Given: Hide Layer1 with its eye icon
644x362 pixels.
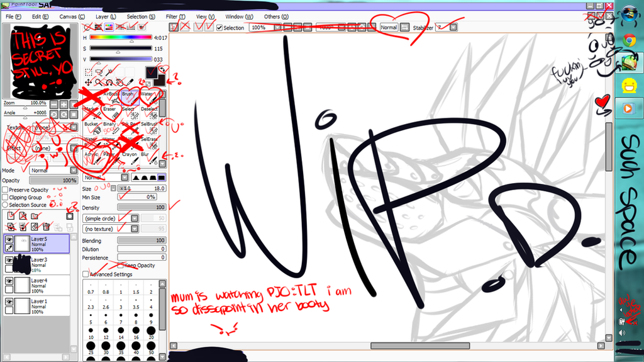Looking at the screenshot, I should 9,302.
